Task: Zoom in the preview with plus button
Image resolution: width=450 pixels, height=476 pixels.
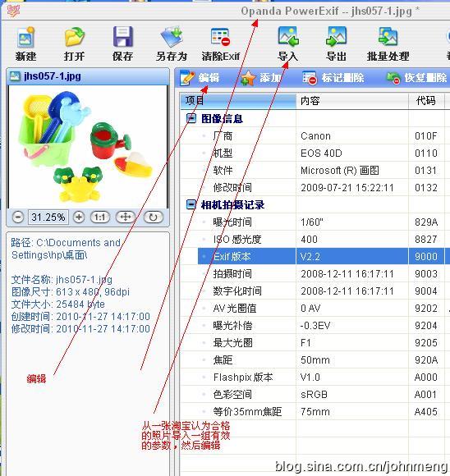Action: [x=79, y=217]
